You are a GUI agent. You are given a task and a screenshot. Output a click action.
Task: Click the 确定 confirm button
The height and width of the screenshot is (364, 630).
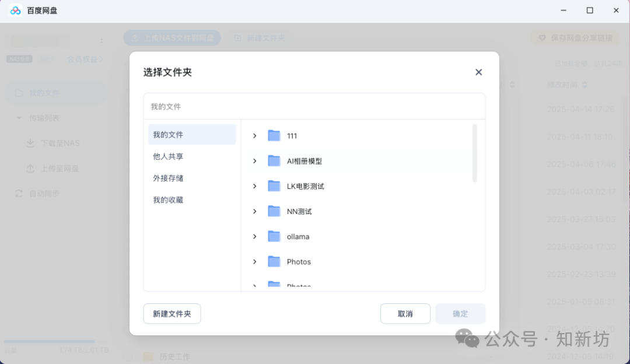tap(460, 313)
